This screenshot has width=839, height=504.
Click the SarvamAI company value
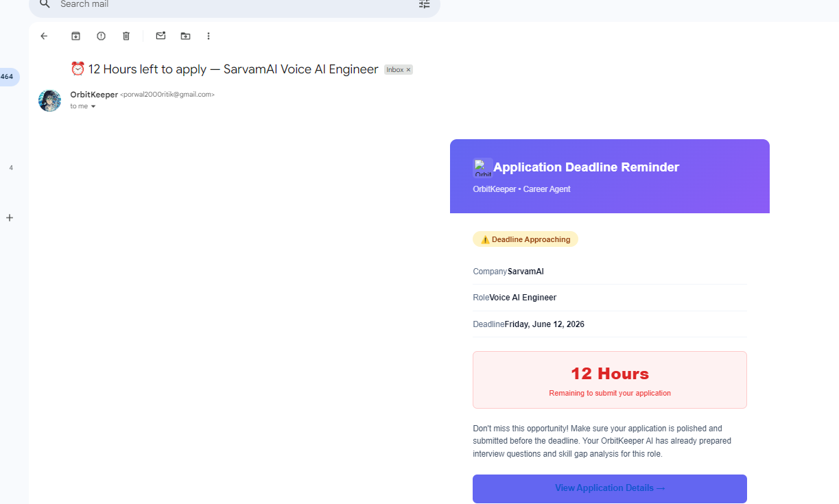(525, 272)
